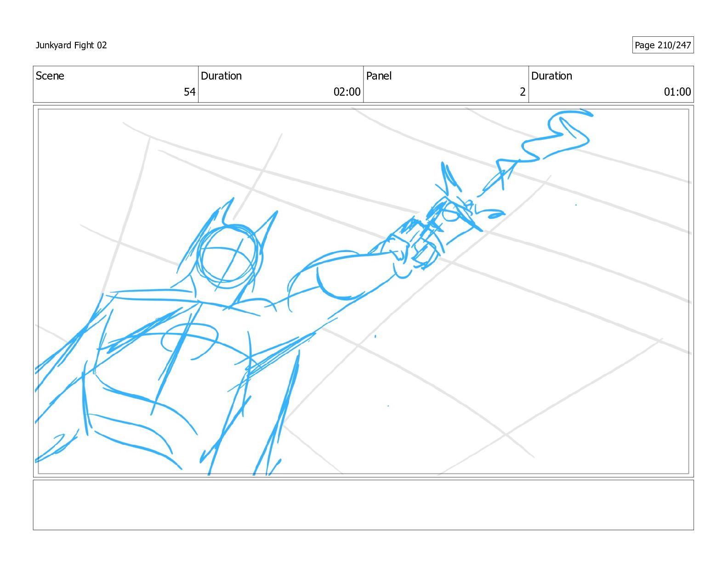Screen dimensions: 728x563
Task: Click the 'Junkyard Fight 02' title text
Action: pyautogui.click(x=71, y=45)
